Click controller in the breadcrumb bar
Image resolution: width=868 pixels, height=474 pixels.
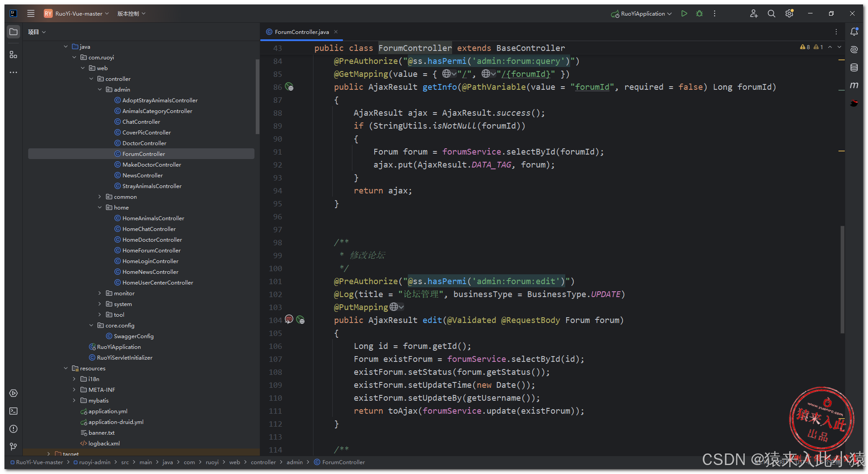[263, 462]
